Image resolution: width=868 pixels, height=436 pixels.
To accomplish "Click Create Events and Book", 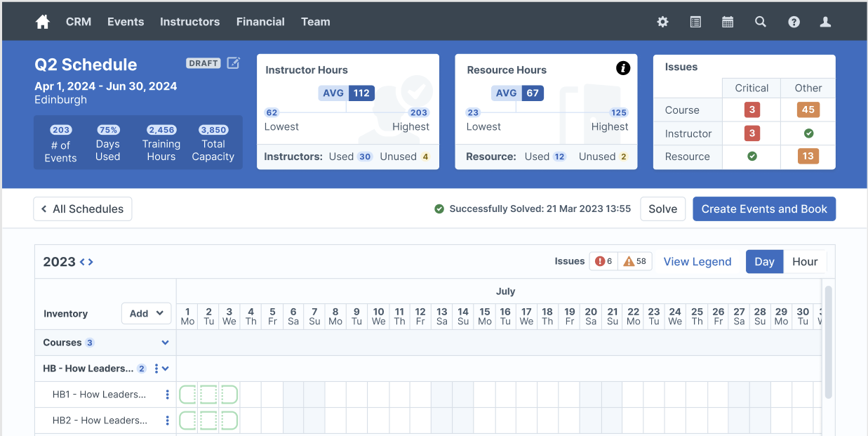I will pos(764,209).
